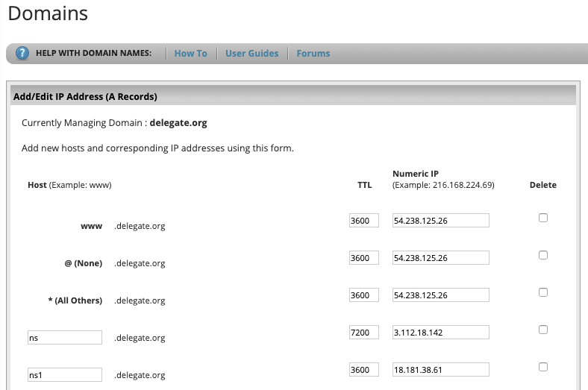The height and width of the screenshot is (390, 588).
Task: Go to the Forums link
Action: pos(313,54)
